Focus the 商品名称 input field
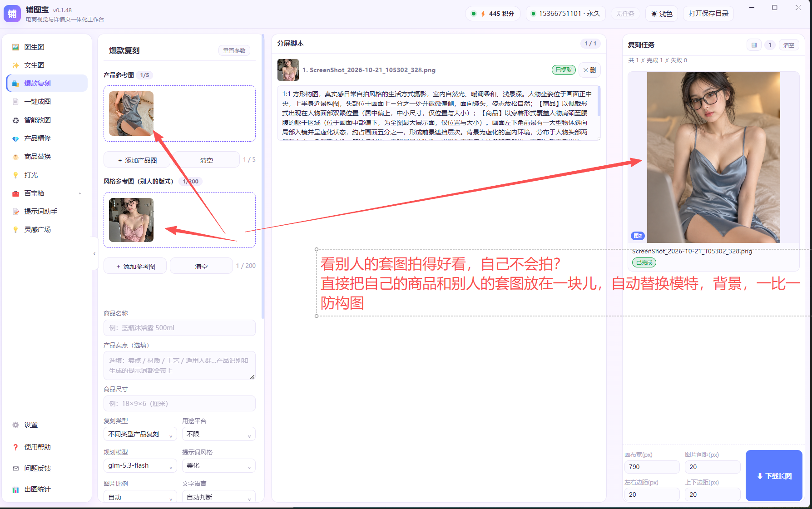 [179, 328]
